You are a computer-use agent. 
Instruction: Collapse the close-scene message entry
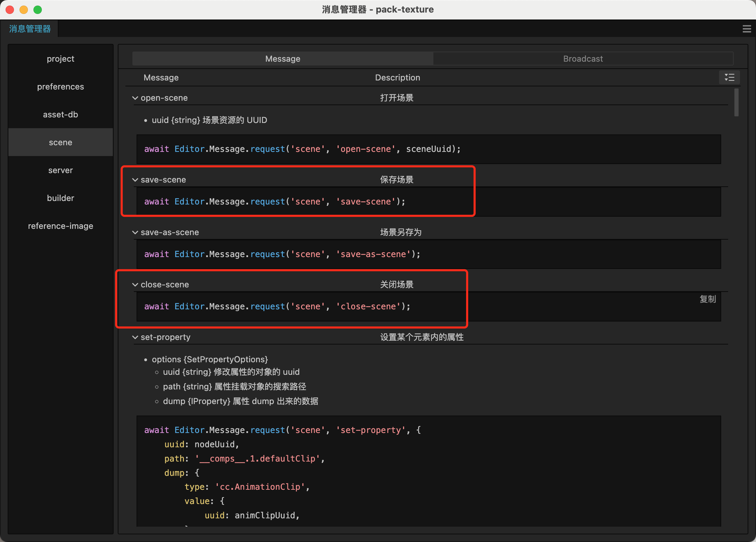pos(135,285)
